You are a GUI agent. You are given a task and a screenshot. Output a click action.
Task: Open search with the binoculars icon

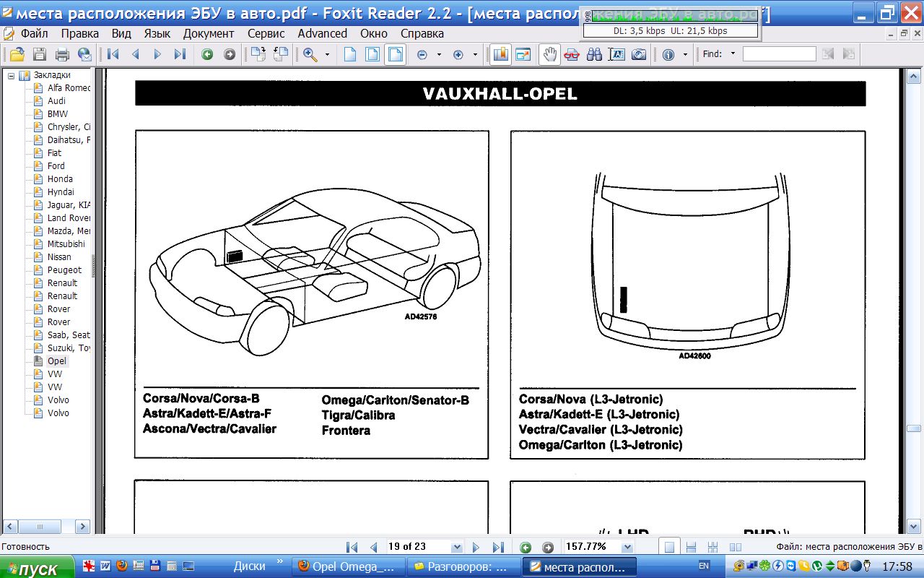(594, 54)
